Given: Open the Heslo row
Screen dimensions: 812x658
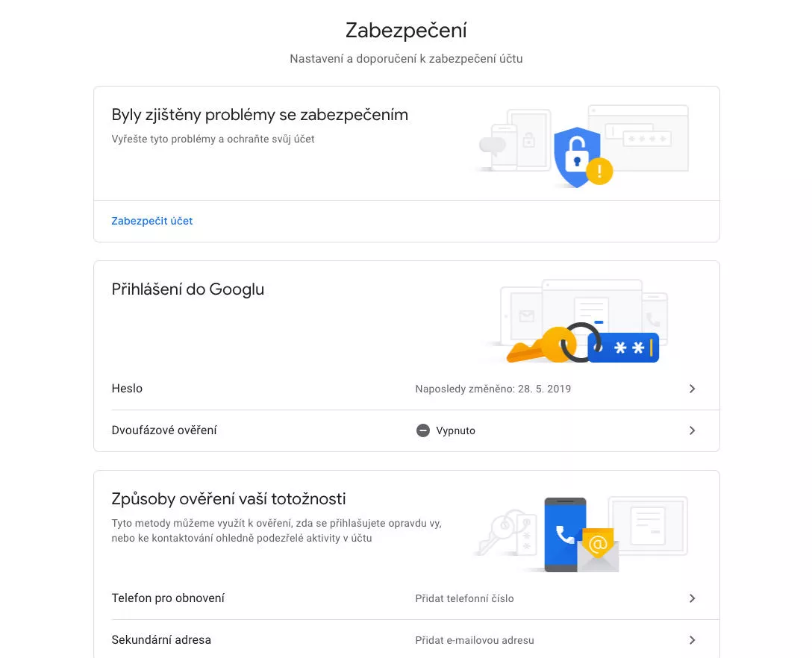Looking at the screenshot, I should click(x=407, y=389).
